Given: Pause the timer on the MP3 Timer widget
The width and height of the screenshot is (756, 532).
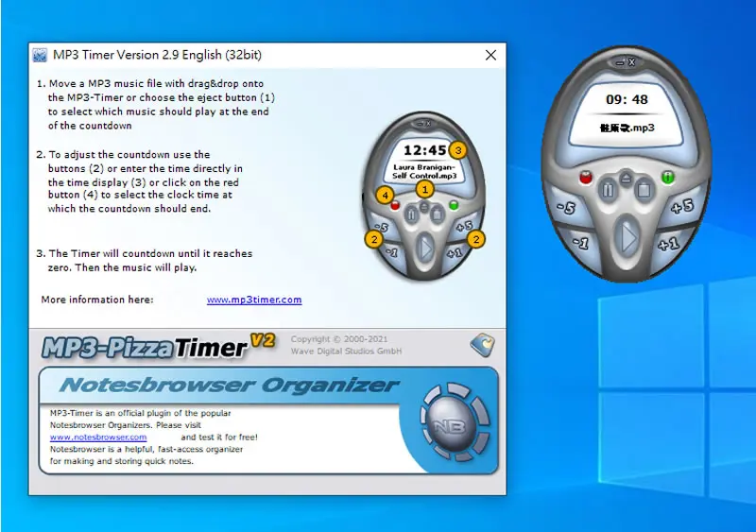Looking at the screenshot, I should (608, 190).
